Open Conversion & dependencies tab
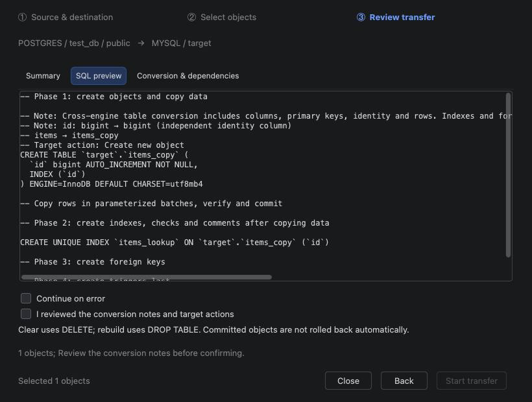532x402 pixels. tap(188, 76)
